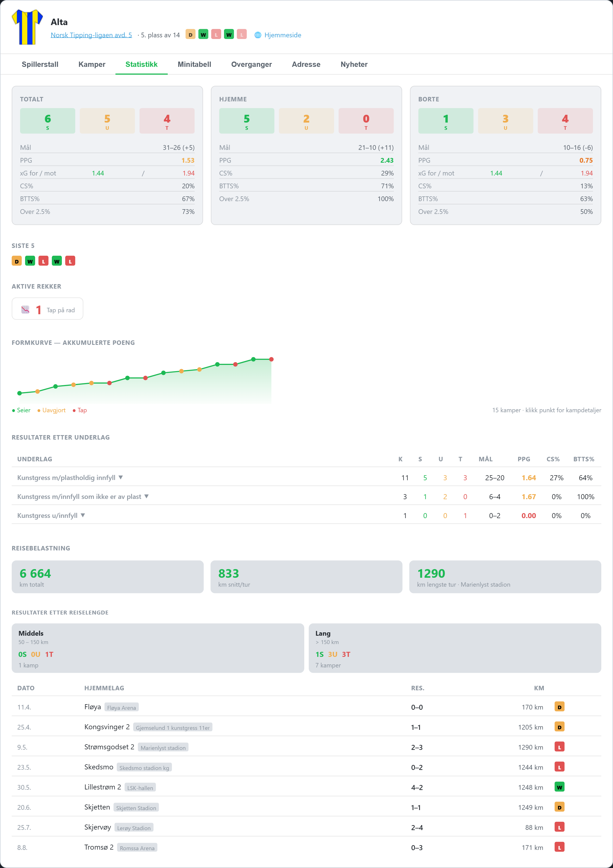Image resolution: width=613 pixels, height=868 pixels.
Task: Click the 1 Tap på rad streak card
Action: click(47, 309)
